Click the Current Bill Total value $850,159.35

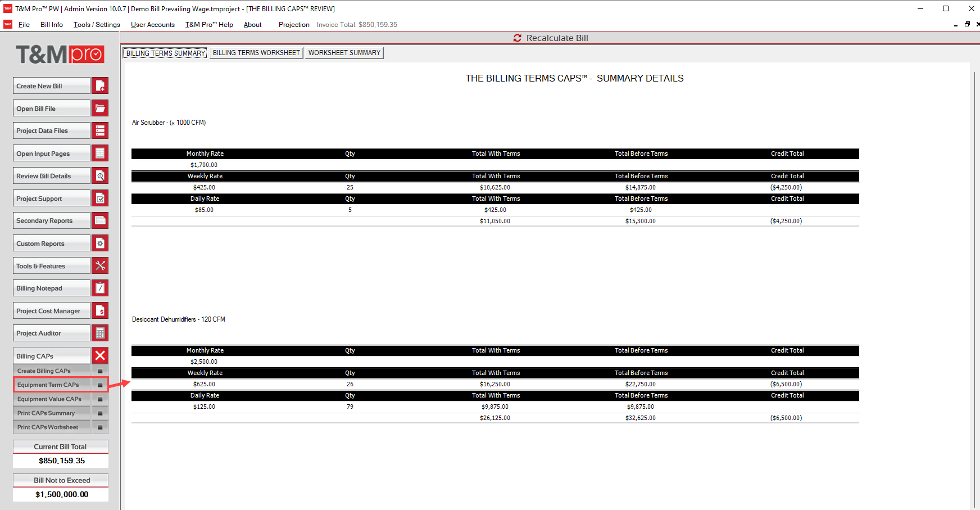pyautogui.click(x=61, y=461)
